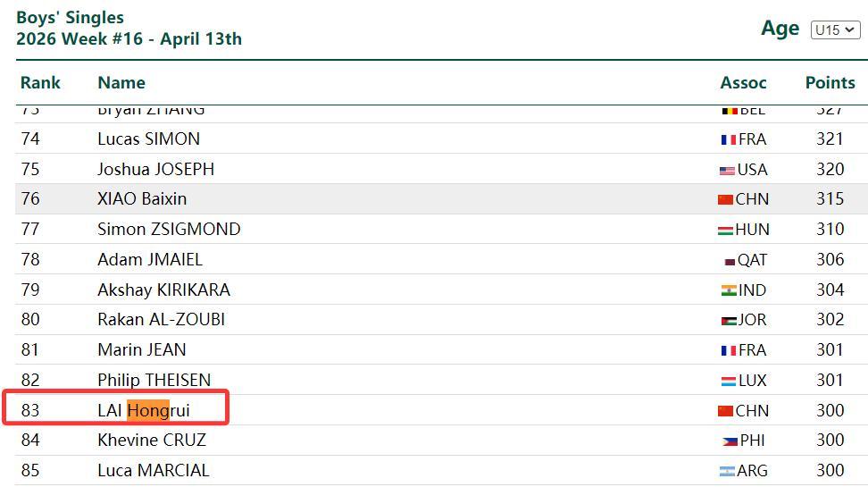Click the Argentina flag icon
The image size is (868, 487).
click(x=727, y=471)
